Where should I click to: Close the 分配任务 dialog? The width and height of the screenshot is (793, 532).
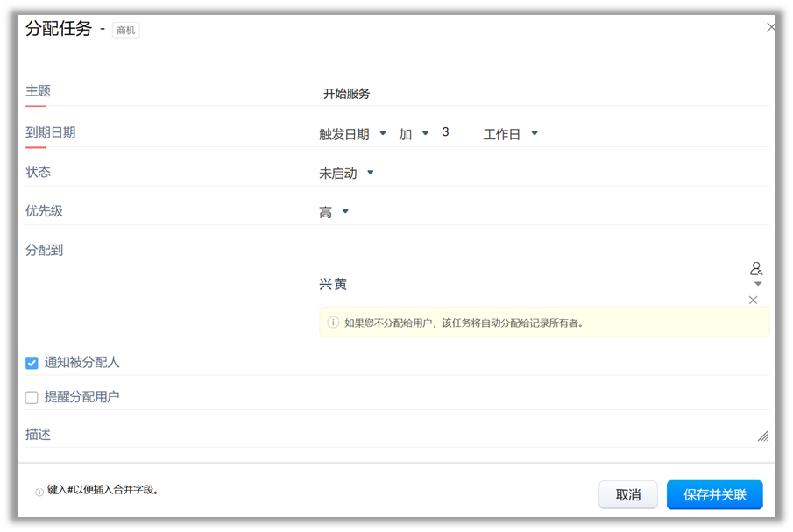(771, 27)
